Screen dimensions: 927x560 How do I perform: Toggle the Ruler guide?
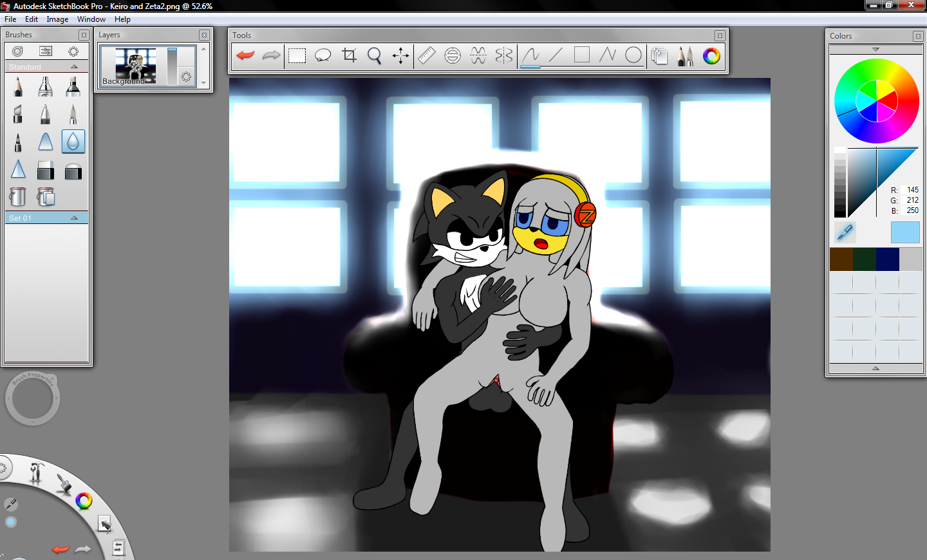point(427,55)
